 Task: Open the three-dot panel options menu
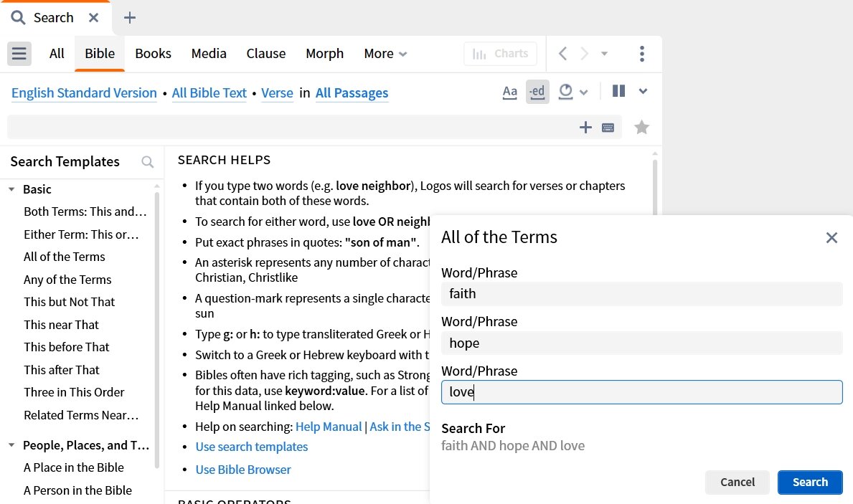642,53
